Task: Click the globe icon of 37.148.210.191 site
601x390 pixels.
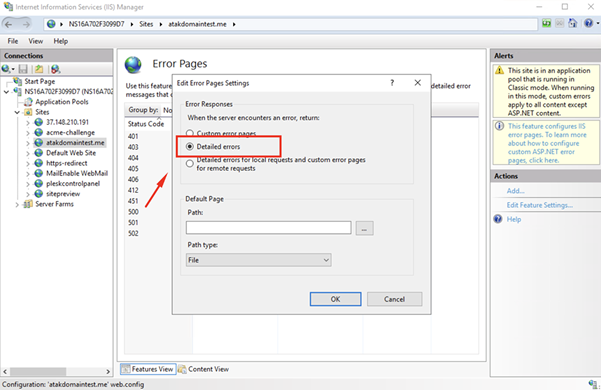Action: coord(39,122)
